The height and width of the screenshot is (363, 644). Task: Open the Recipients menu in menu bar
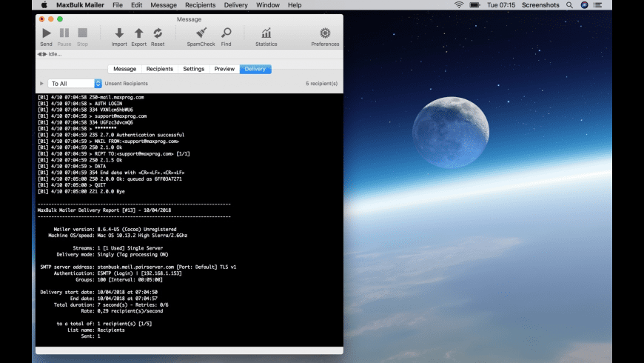point(200,5)
